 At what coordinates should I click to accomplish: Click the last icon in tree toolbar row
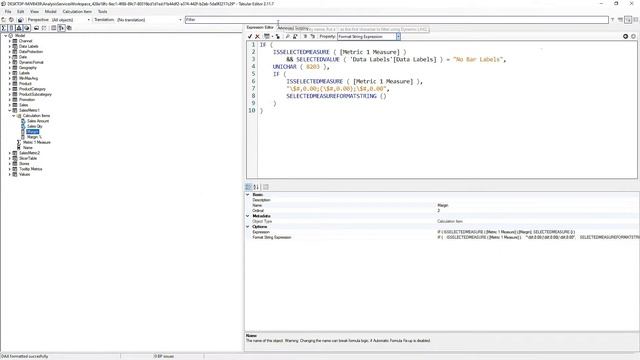(x=69, y=28)
